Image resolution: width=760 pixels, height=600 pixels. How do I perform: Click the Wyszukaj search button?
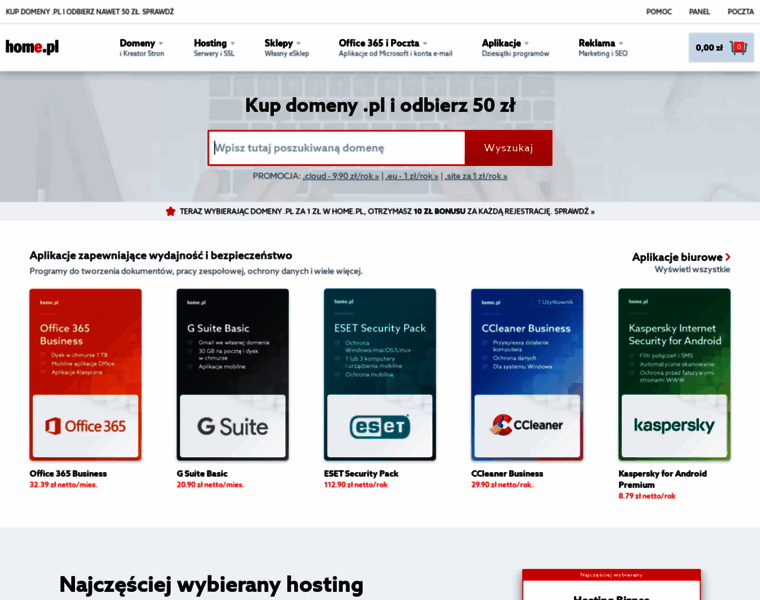tap(508, 148)
